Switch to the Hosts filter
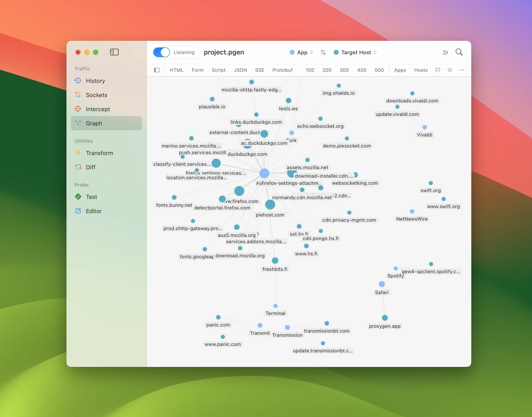The width and height of the screenshot is (532, 417). tap(421, 70)
